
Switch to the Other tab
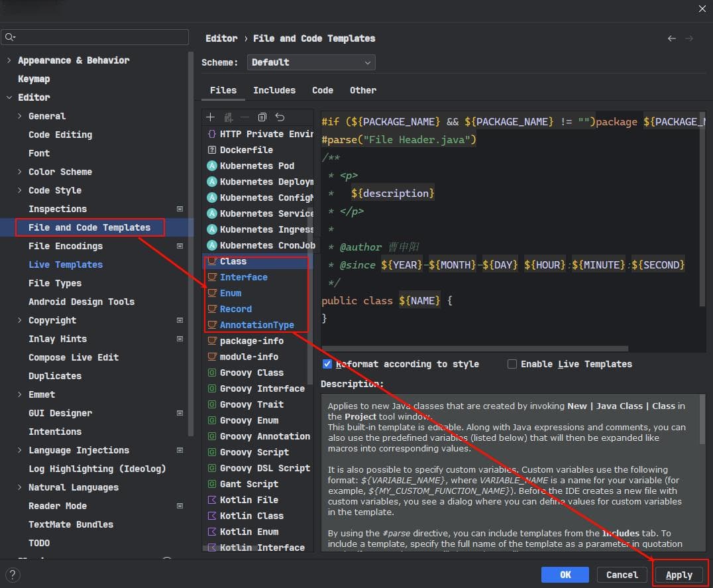click(x=363, y=90)
